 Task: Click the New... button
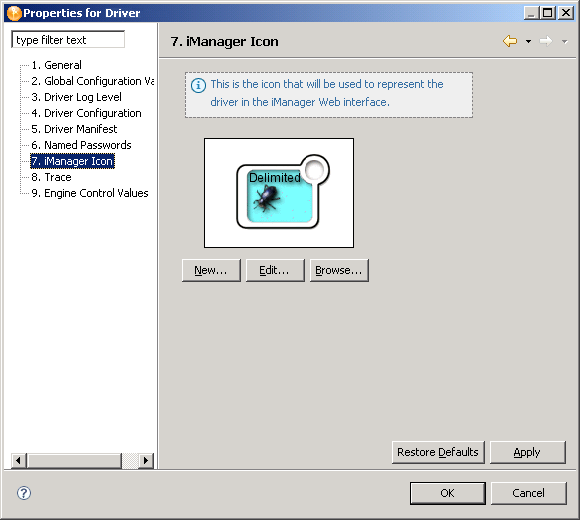pyautogui.click(x=211, y=270)
